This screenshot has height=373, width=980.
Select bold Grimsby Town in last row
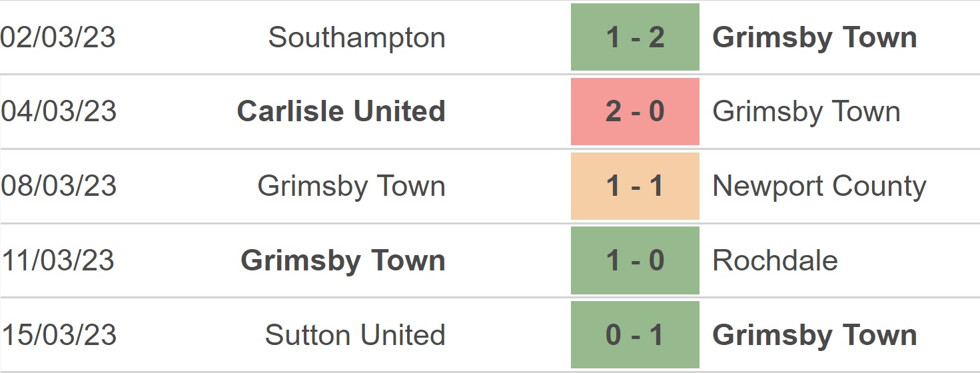(815, 336)
